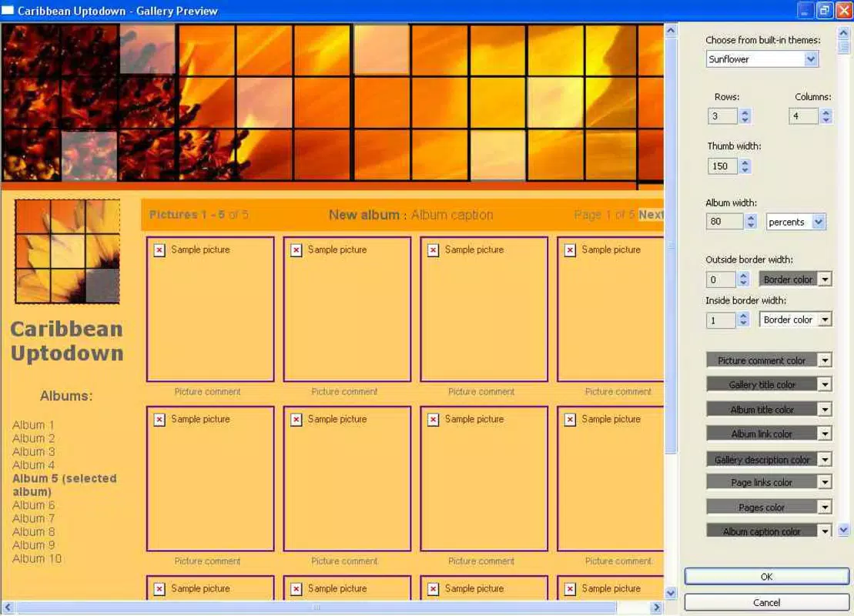
Task: Click the Outside border width spinner arrows
Action: (x=743, y=280)
